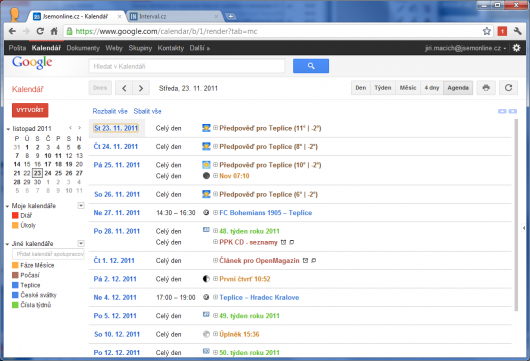The image size is (530, 361).
Task: Click full moon icon beside Úplněk 15:36
Action: pos(206,334)
